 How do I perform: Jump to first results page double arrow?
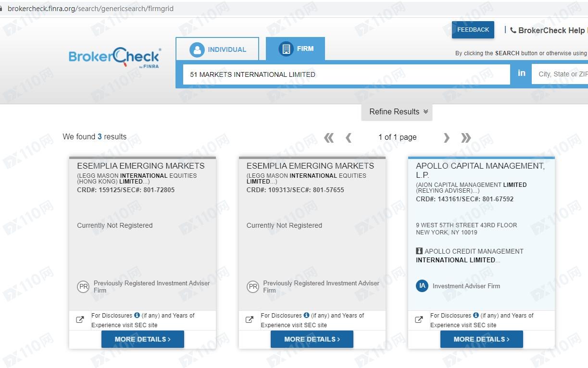pos(329,138)
